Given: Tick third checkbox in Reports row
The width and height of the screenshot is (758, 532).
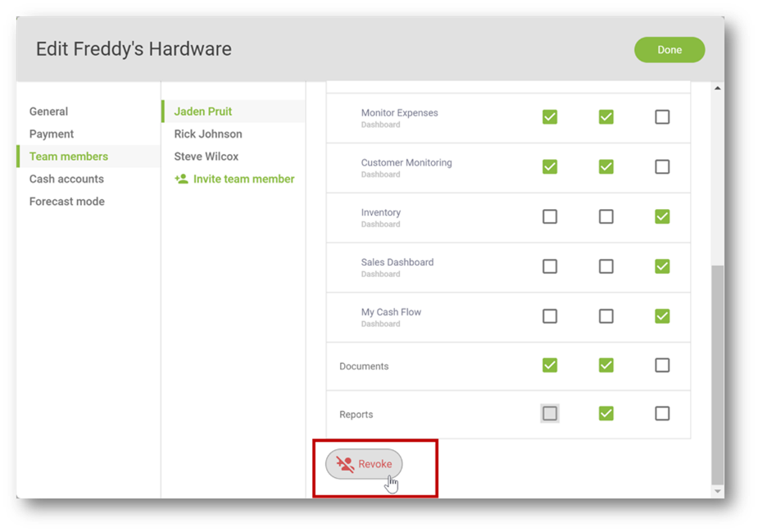Looking at the screenshot, I should 662,413.
